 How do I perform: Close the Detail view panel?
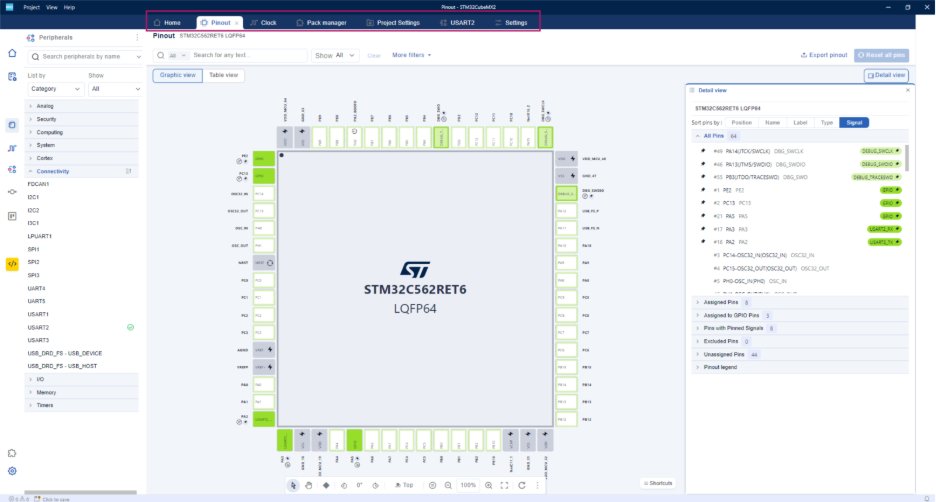coord(908,90)
